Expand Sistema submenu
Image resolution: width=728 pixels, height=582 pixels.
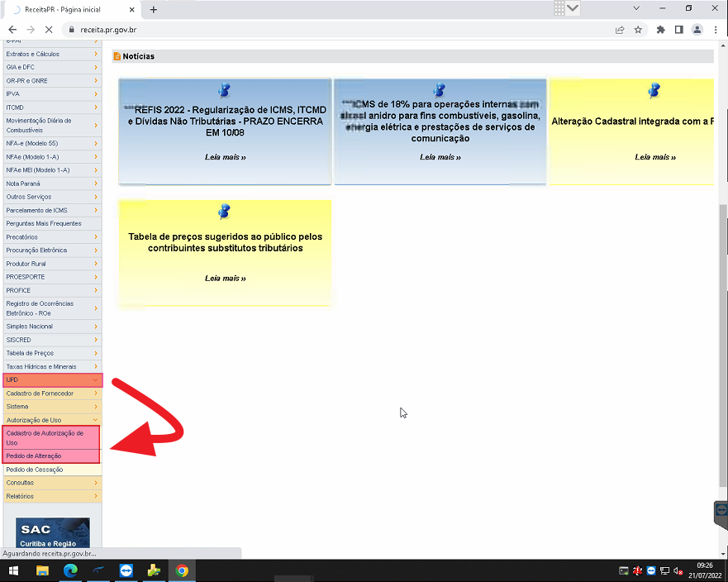pyautogui.click(x=52, y=407)
